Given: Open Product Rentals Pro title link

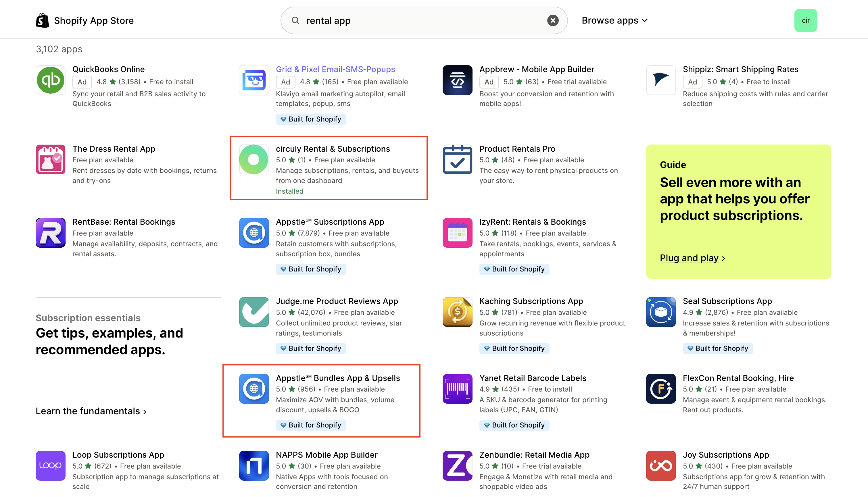Looking at the screenshot, I should 517,149.
